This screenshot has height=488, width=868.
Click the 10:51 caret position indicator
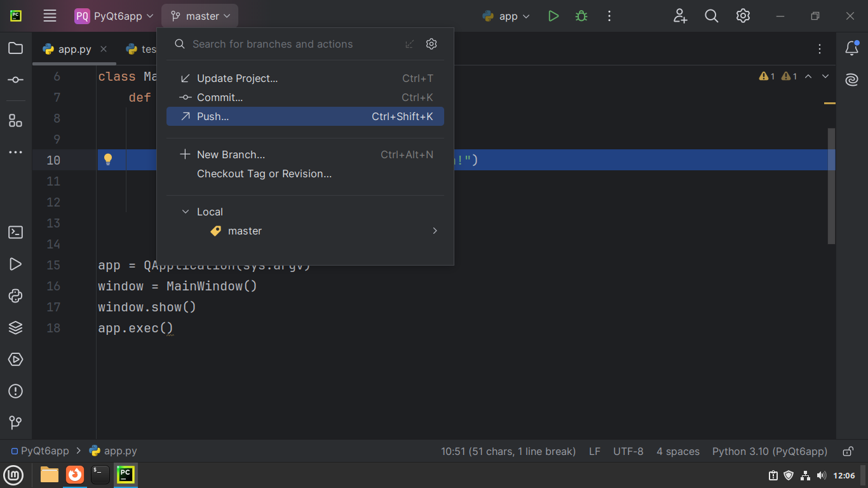click(508, 451)
